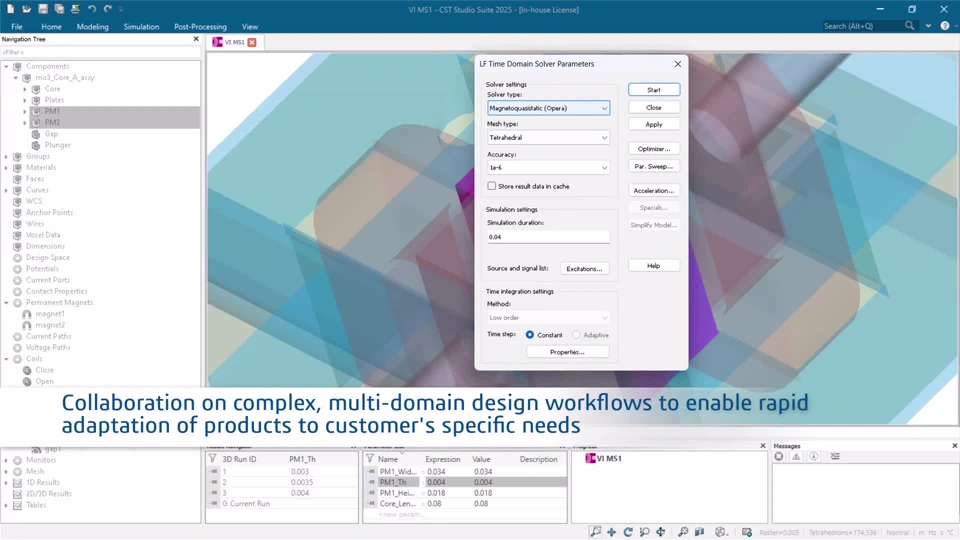Open the Modeling ribbon tab

point(92,26)
